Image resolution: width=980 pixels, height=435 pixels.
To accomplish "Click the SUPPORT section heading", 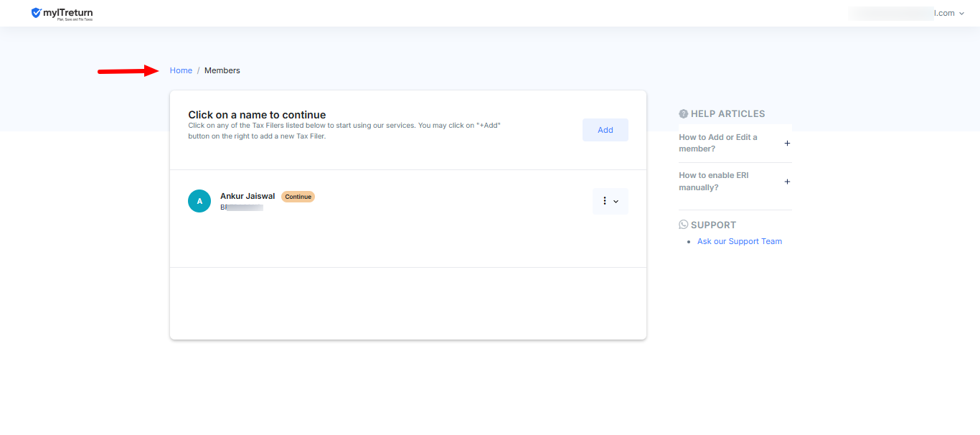I will coord(713,225).
